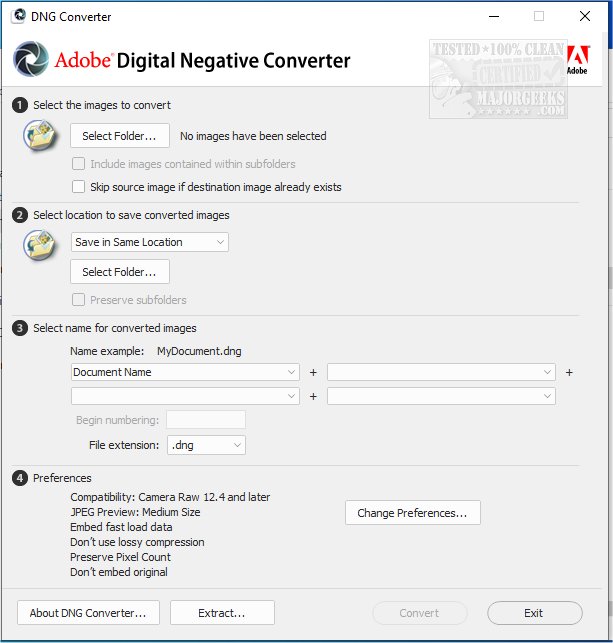This screenshot has height=643, width=613.
Task: Click the Begin numbering input field
Action: tap(205, 420)
